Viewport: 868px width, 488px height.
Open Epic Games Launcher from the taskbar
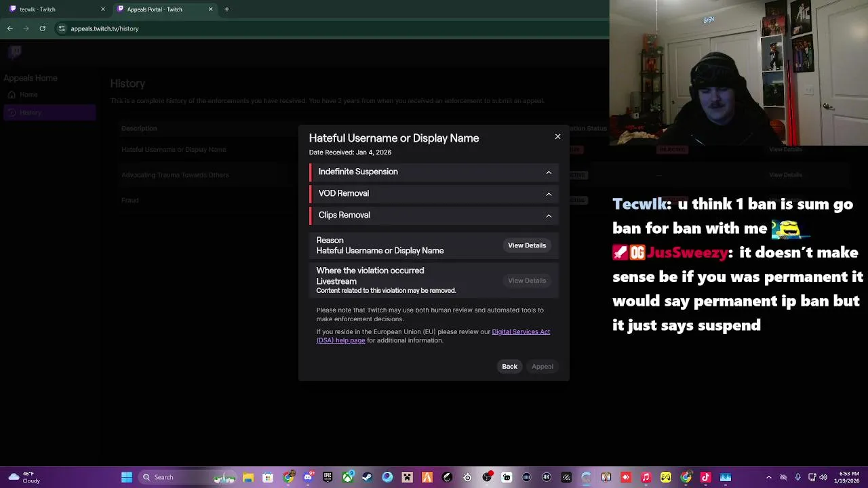click(x=328, y=477)
